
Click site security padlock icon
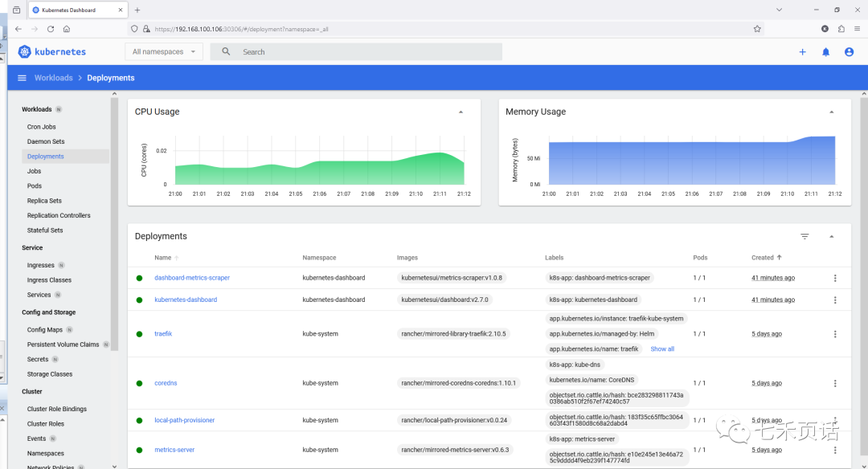pos(146,29)
